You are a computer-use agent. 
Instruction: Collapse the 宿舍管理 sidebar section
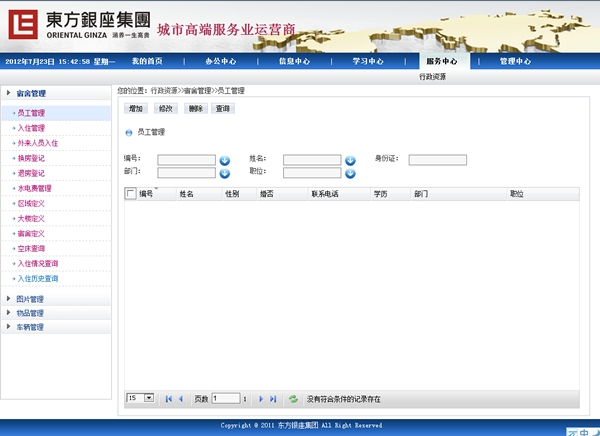56,93
